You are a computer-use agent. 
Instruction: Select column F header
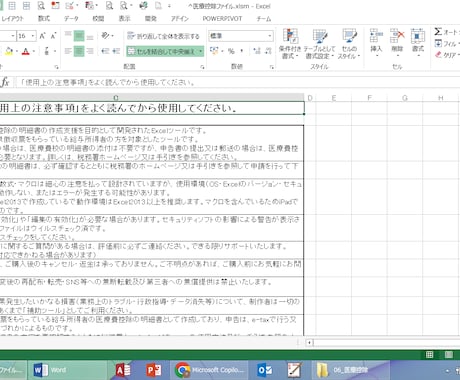[x=369, y=98]
